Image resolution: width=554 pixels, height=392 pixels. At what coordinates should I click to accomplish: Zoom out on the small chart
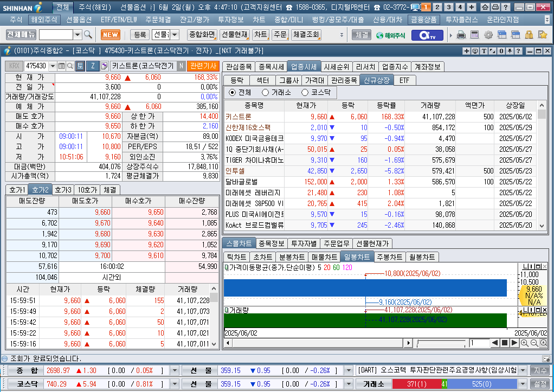pos(534,343)
